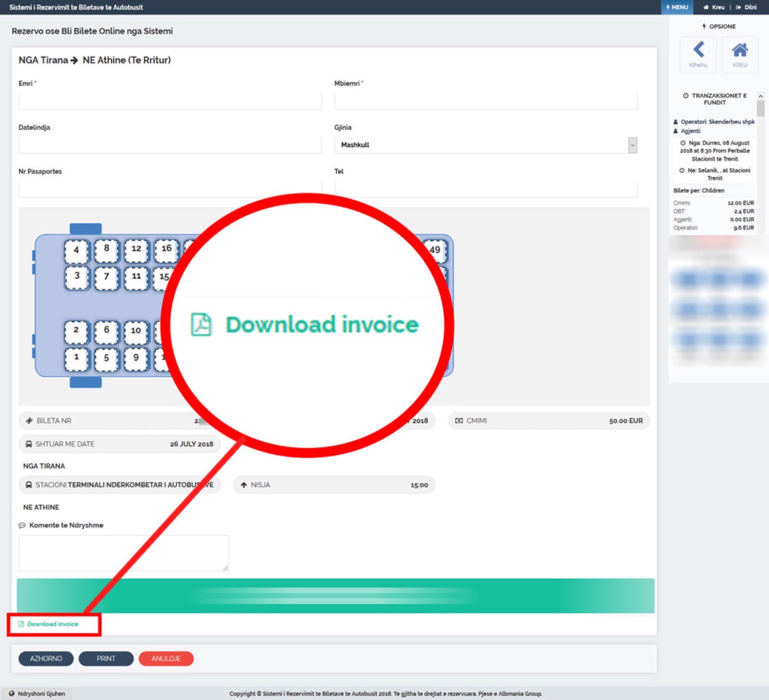
Task: Click the Mbiemri input field
Action: (486, 101)
